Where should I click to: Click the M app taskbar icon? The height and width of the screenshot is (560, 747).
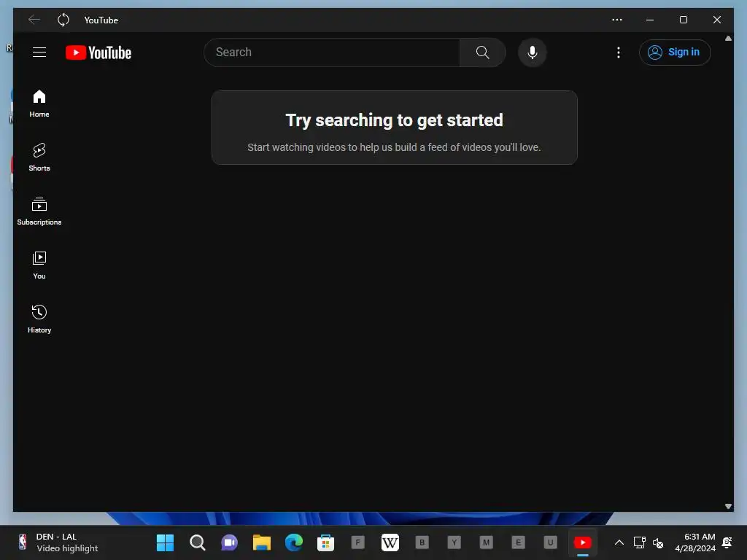pos(486,542)
